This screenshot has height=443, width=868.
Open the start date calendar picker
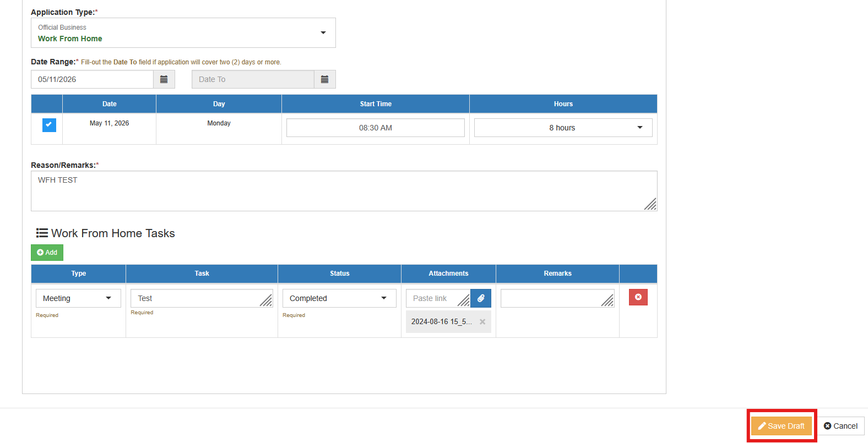164,79
